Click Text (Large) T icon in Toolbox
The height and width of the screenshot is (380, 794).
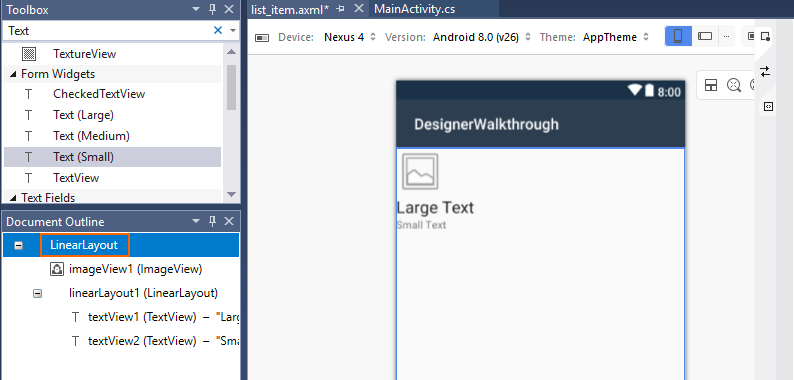coord(28,115)
